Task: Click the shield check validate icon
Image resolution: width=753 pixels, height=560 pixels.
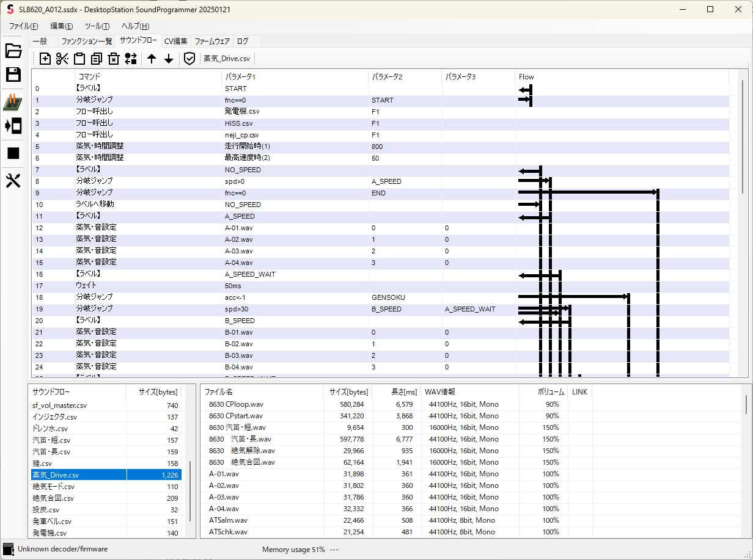Action: tap(189, 59)
